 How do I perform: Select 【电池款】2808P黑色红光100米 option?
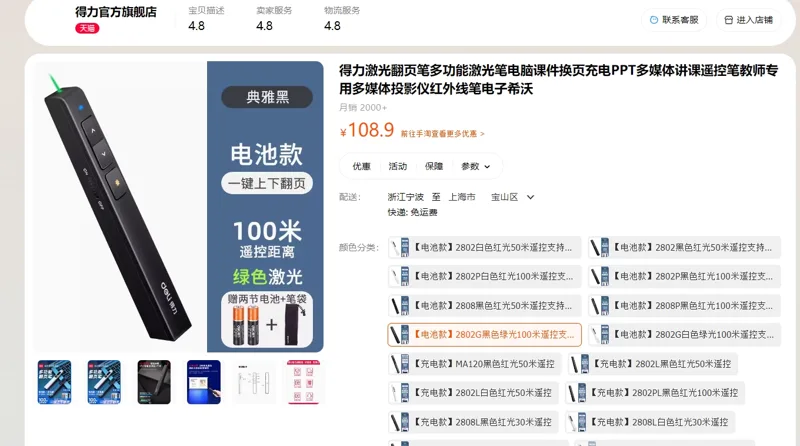click(x=684, y=306)
